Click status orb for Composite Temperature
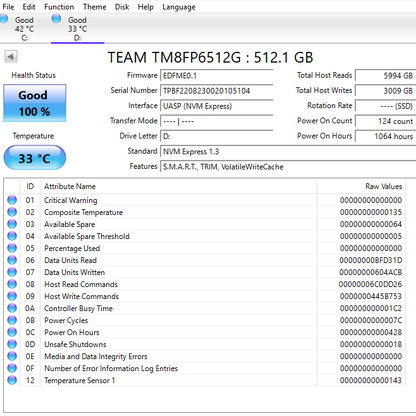 tap(12, 212)
